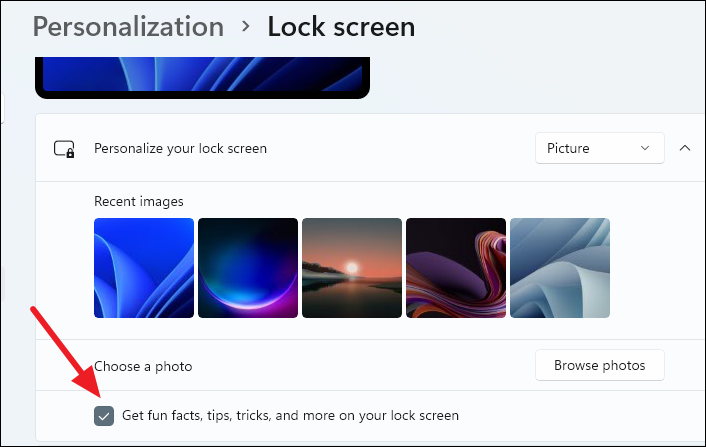Click the Get fun facts, tips, tricks label

(x=290, y=415)
